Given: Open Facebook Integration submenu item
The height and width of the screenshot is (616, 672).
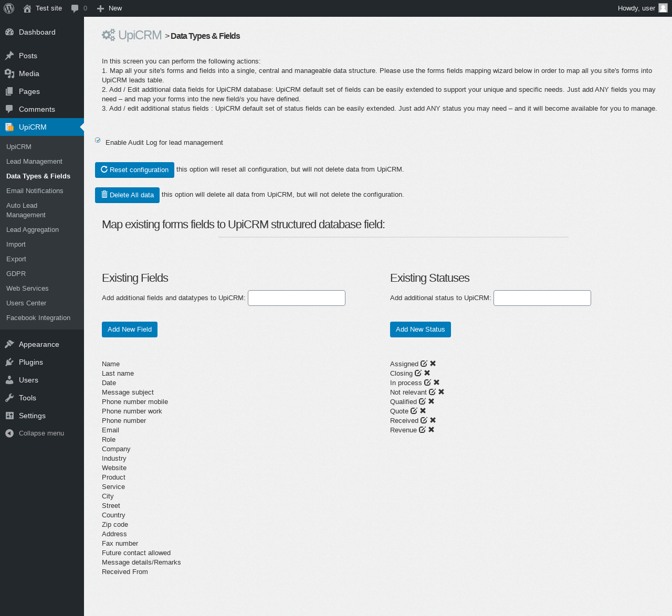Looking at the screenshot, I should point(42,318).
